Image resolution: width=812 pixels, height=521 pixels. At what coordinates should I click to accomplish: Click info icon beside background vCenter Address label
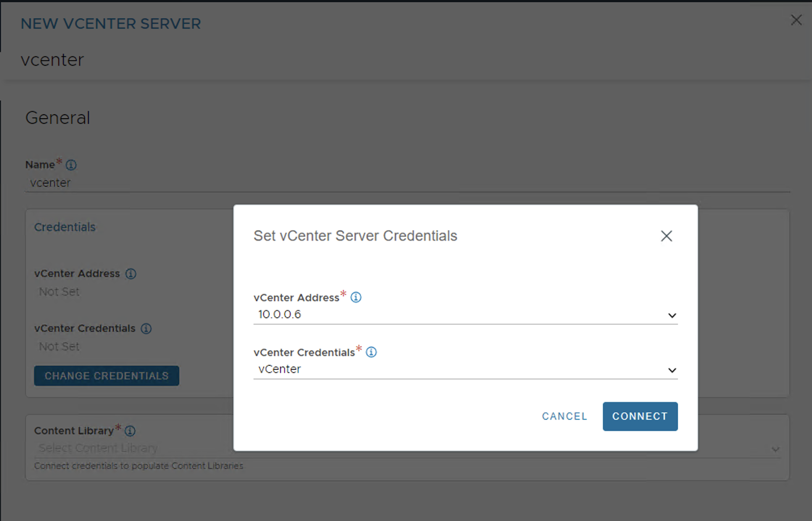(131, 274)
